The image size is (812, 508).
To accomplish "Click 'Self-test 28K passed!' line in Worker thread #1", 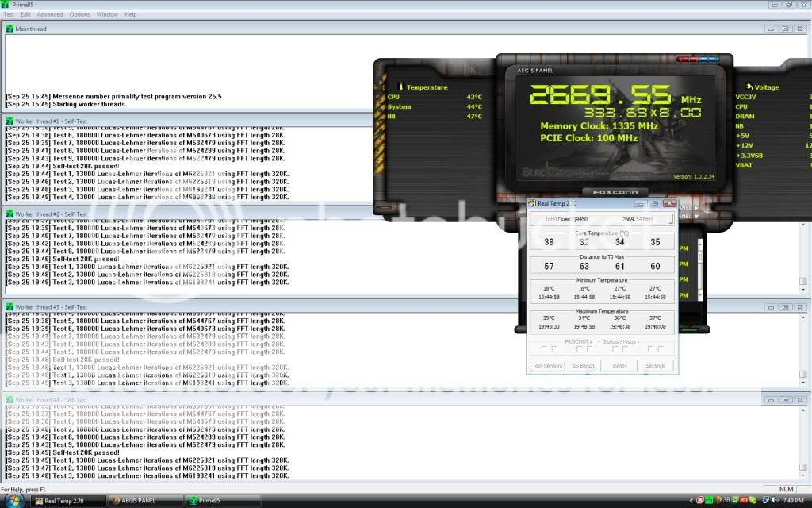I will [x=63, y=167].
